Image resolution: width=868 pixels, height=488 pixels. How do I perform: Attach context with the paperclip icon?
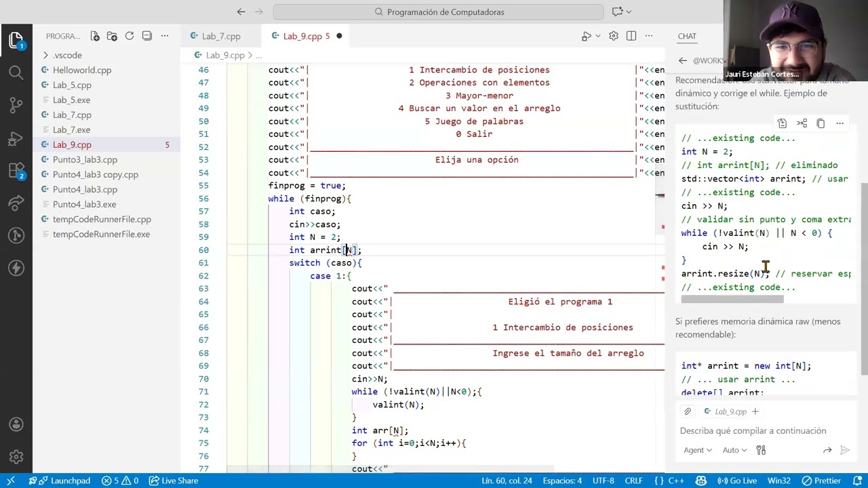(x=688, y=411)
